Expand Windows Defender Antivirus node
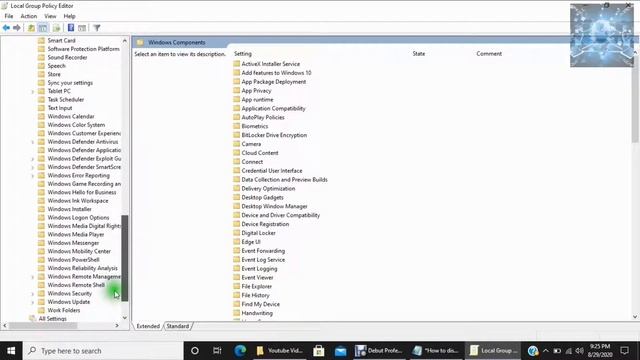The width and height of the screenshot is (640, 360). (33, 142)
